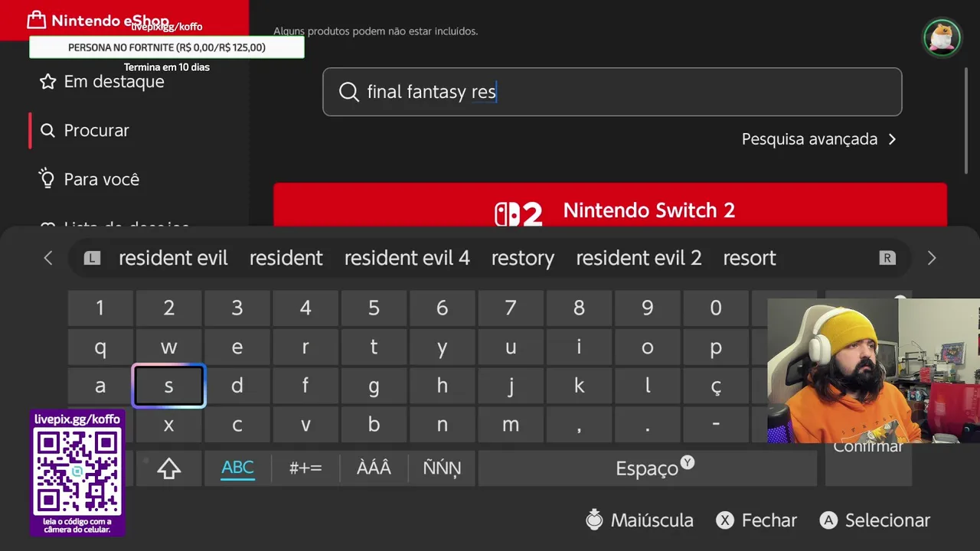
Task: Tap the number 1 key
Action: [x=100, y=308]
